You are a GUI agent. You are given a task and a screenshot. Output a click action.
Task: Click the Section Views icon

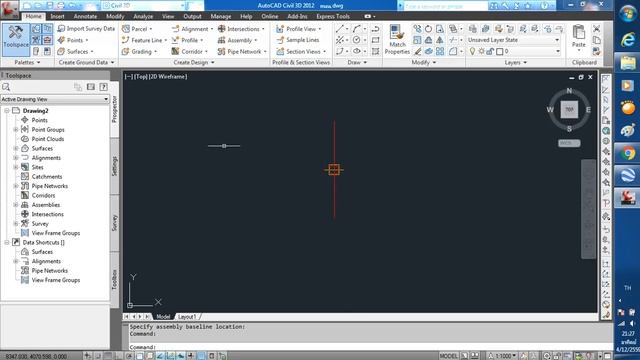(x=280, y=51)
